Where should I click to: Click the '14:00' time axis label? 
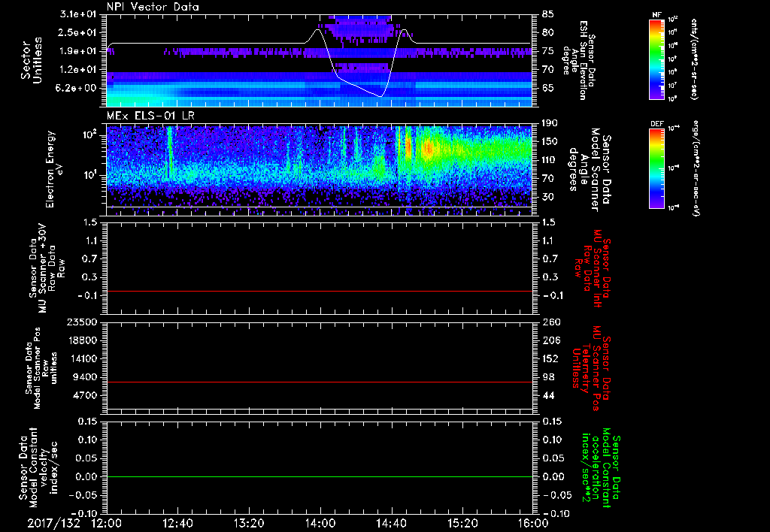(320, 523)
